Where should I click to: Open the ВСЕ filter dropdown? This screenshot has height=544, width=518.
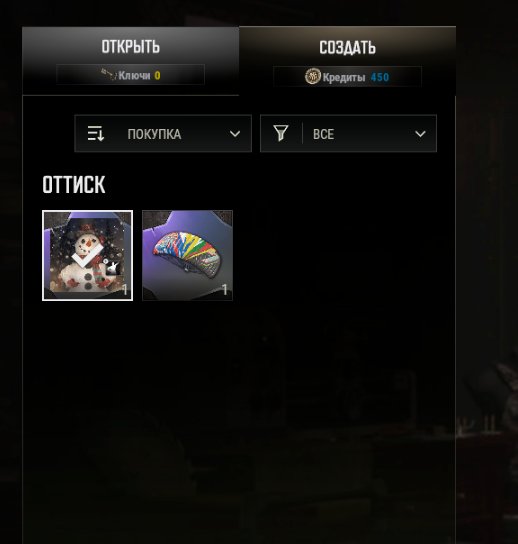coord(348,134)
